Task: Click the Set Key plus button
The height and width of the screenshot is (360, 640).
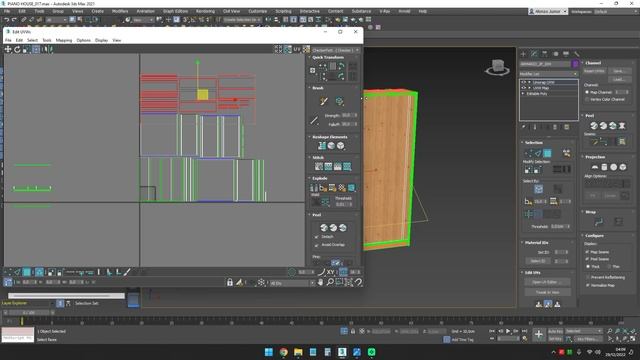Action: coord(539,335)
